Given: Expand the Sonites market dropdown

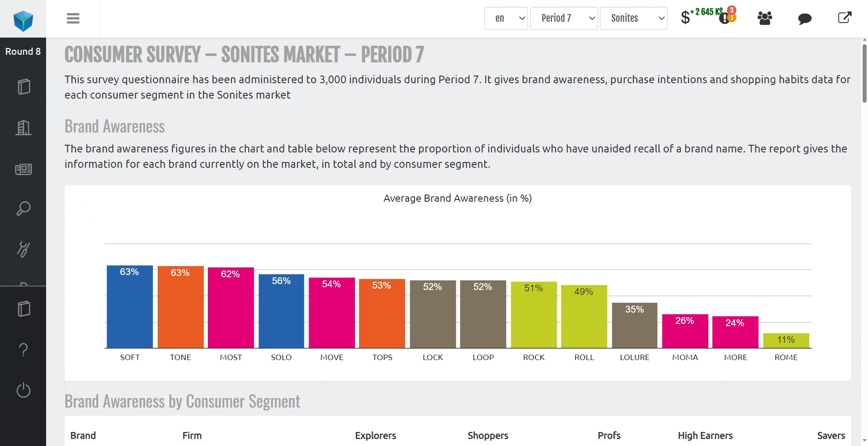Looking at the screenshot, I should pos(633,19).
